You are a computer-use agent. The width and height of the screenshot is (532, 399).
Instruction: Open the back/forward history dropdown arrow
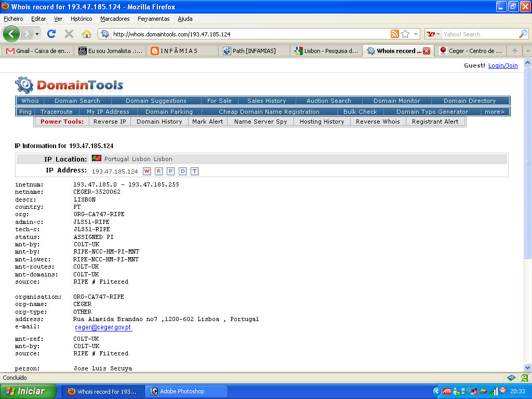click(37, 34)
